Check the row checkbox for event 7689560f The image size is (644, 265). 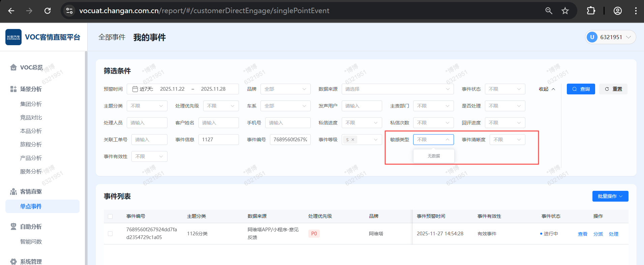110,234
